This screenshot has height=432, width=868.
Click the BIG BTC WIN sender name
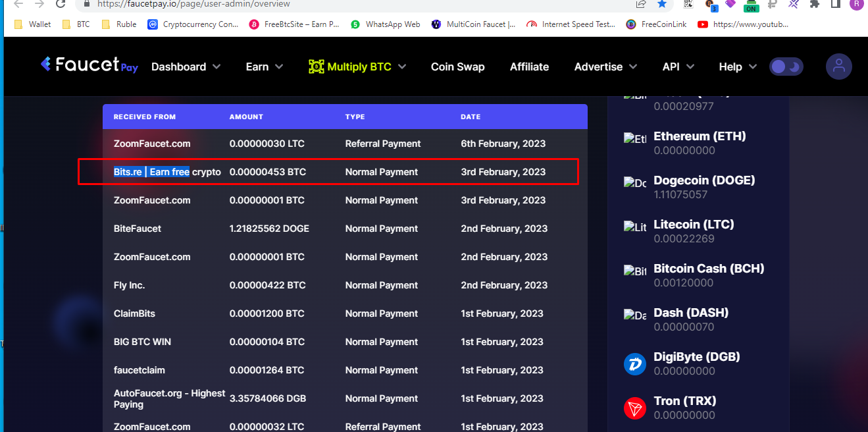pyautogui.click(x=142, y=342)
